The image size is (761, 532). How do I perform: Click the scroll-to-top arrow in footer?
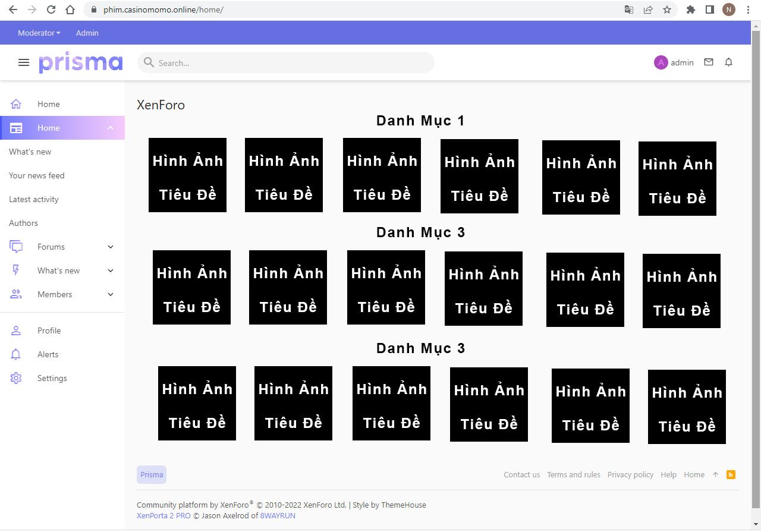click(715, 474)
